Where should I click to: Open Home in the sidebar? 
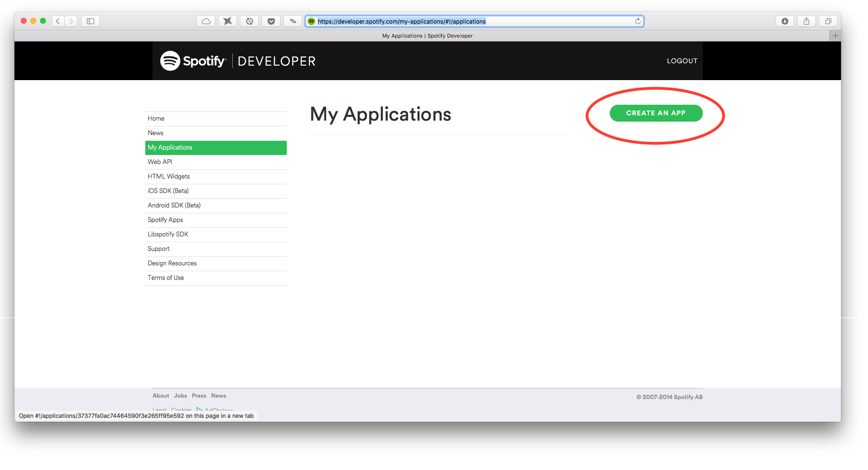pyautogui.click(x=216, y=119)
